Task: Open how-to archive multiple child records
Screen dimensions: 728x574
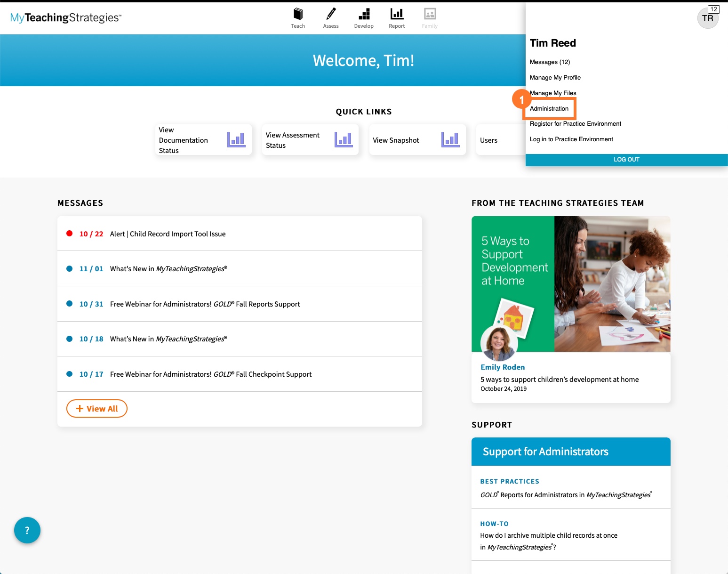Action: coord(549,541)
